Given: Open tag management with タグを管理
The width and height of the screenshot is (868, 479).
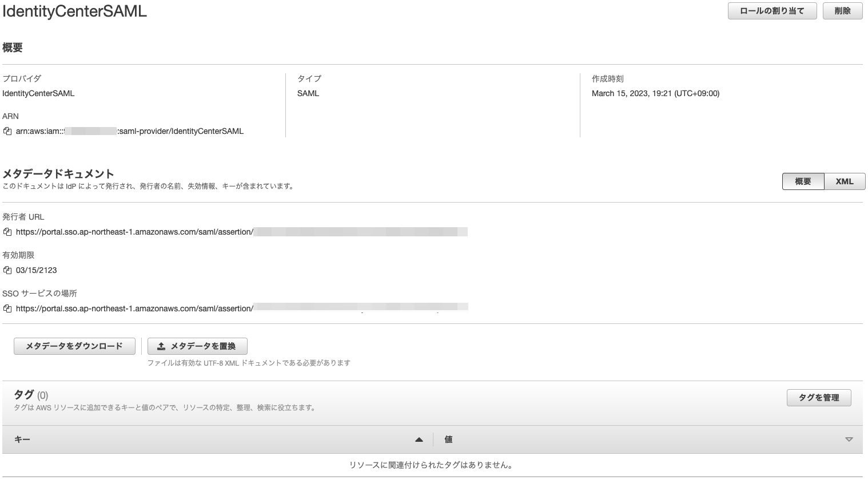Looking at the screenshot, I should coord(820,397).
